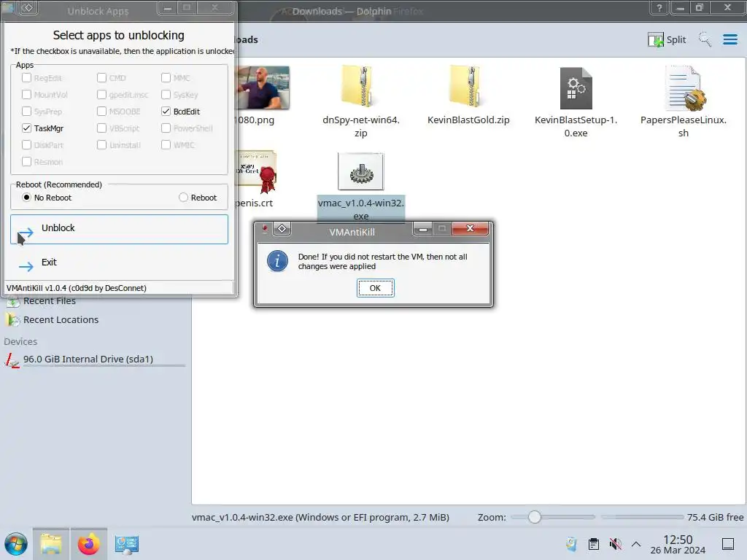Screen dimensions: 747x560
Task: Click the Unblock button
Action: coord(119,229)
